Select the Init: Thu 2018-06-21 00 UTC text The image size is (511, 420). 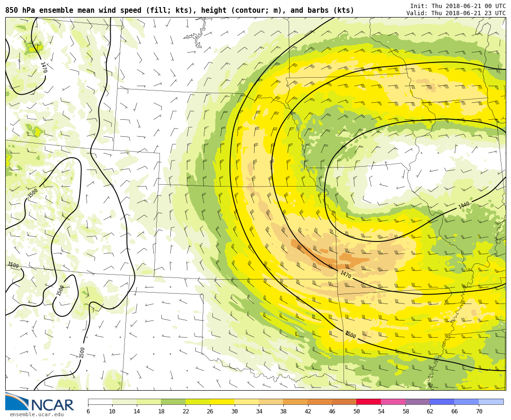coord(458,6)
